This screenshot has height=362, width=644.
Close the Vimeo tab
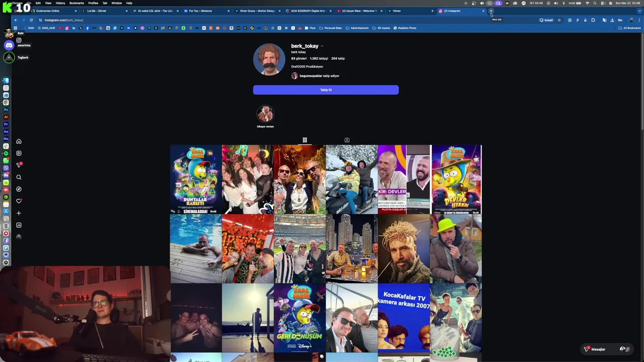(x=432, y=11)
